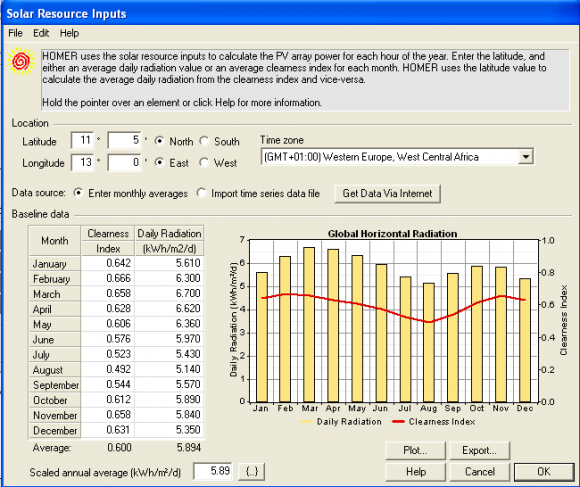Select December daily radiation cell 5.350
The width and height of the screenshot is (580, 487).
coord(169,430)
